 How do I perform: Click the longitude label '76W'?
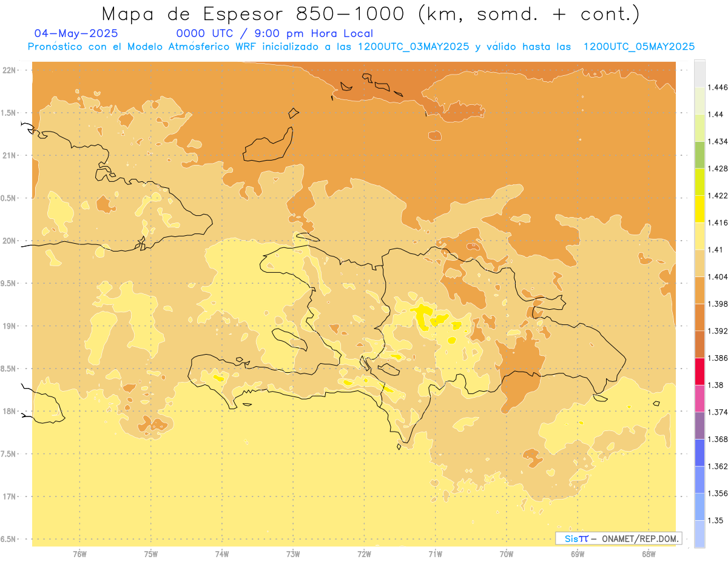(x=80, y=554)
